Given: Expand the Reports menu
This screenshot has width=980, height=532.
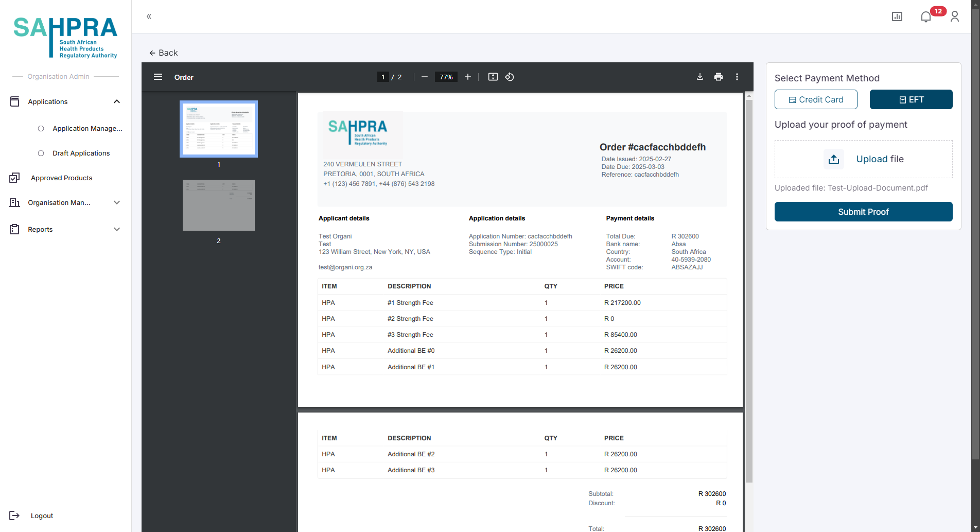Looking at the screenshot, I should click(117, 229).
